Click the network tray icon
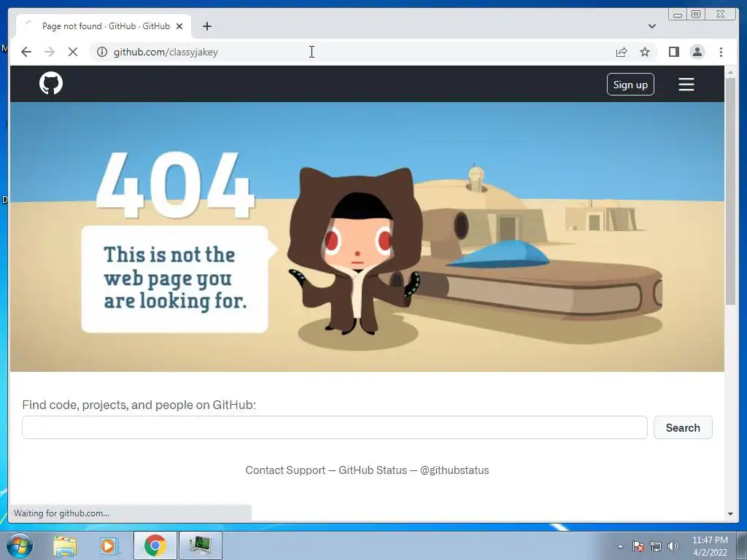This screenshot has height=560, width=747. [x=656, y=546]
